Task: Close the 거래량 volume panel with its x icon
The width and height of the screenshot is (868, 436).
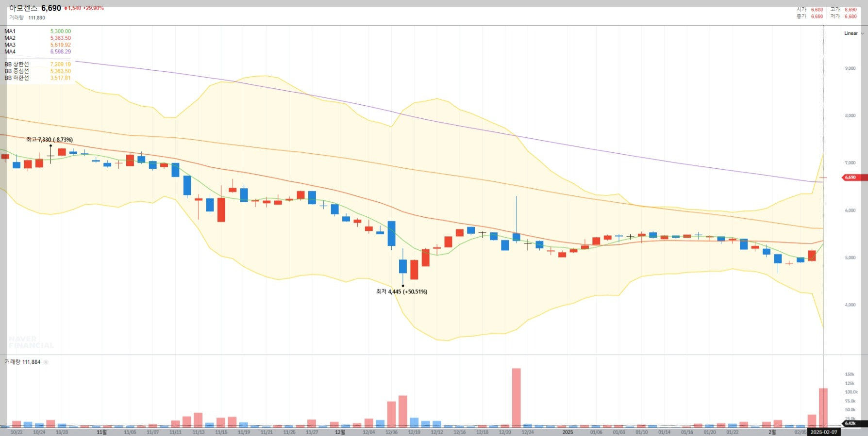Action: point(46,362)
